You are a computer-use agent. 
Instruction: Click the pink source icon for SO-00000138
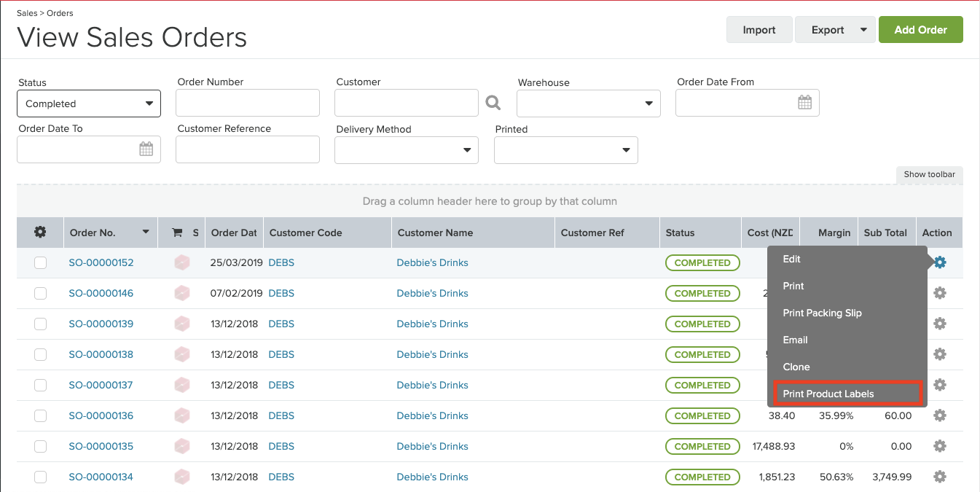click(x=182, y=354)
